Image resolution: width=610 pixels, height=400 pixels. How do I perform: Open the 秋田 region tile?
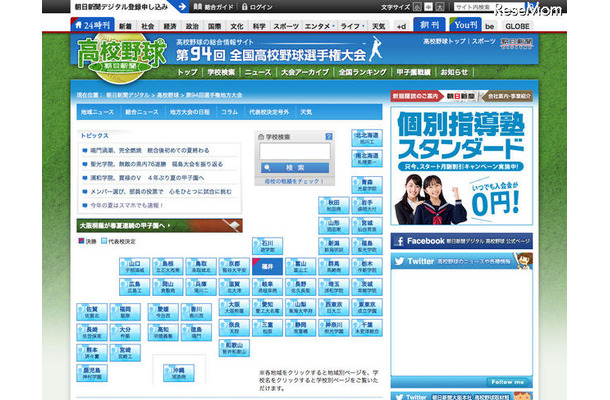click(333, 205)
